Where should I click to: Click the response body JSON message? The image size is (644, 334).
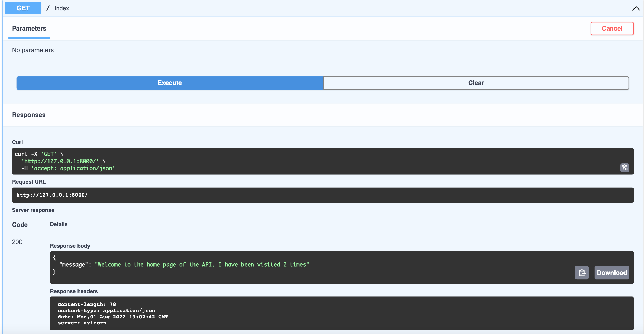pyautogui.click(x=202, y=265)
